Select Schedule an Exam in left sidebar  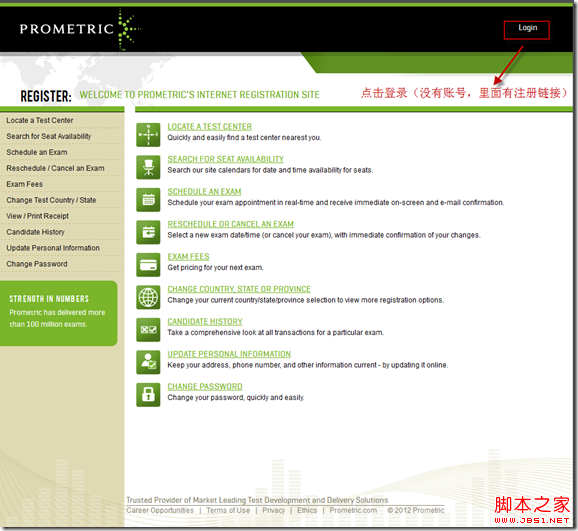coord(37,152)
